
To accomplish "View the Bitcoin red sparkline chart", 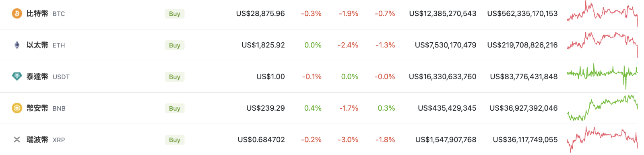I will [x=603, y=14].
